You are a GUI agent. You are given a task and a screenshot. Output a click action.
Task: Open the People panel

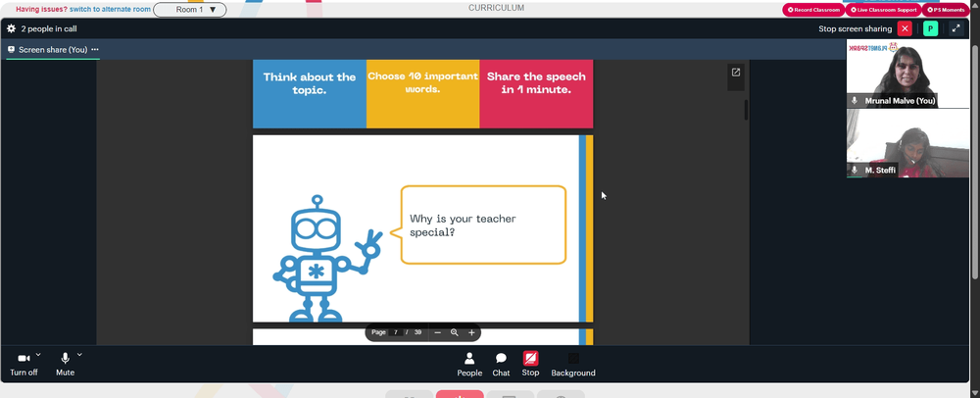pos(469,365)
